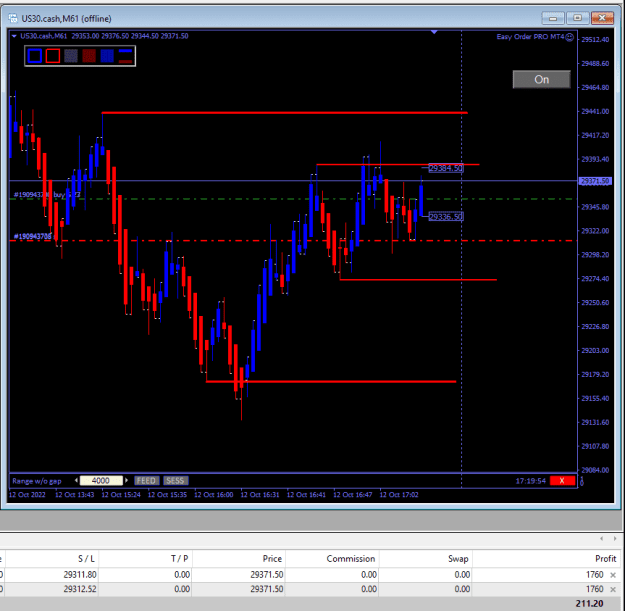Viewport: 625px width, 611px height.
Task: Click terminal scroll left arrow
Action: point(601,538)
